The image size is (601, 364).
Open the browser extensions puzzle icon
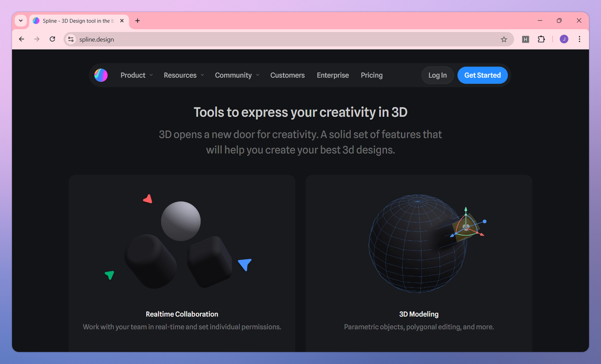tap(541, 39)
